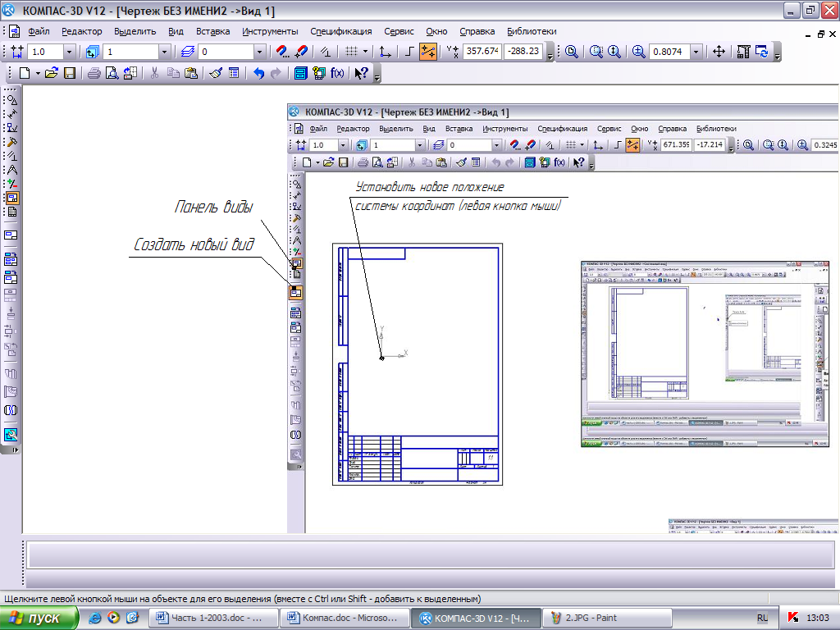Viewport: 840px width, 630px height.
Task: Click the пуск Start button
Action: point(39,618)
